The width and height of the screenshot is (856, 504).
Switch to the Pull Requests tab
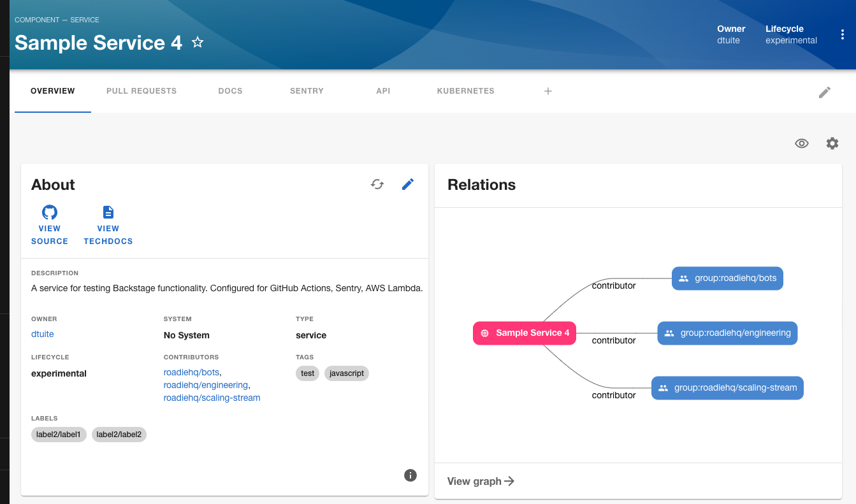[141, 91]
